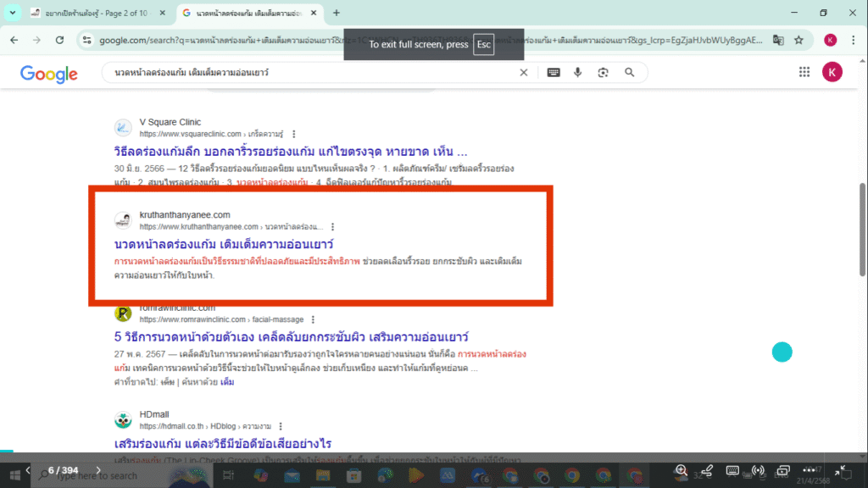Go back using the browser back arrow
868x488 pixels.
click(x=13, y=39)
